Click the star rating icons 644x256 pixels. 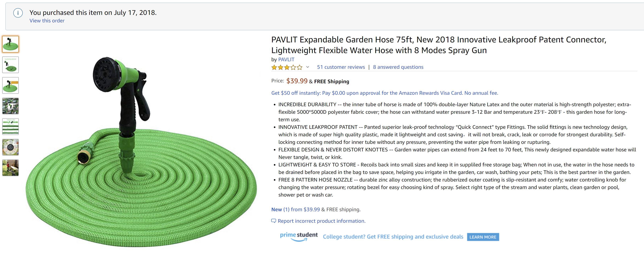tap(286, 67)
